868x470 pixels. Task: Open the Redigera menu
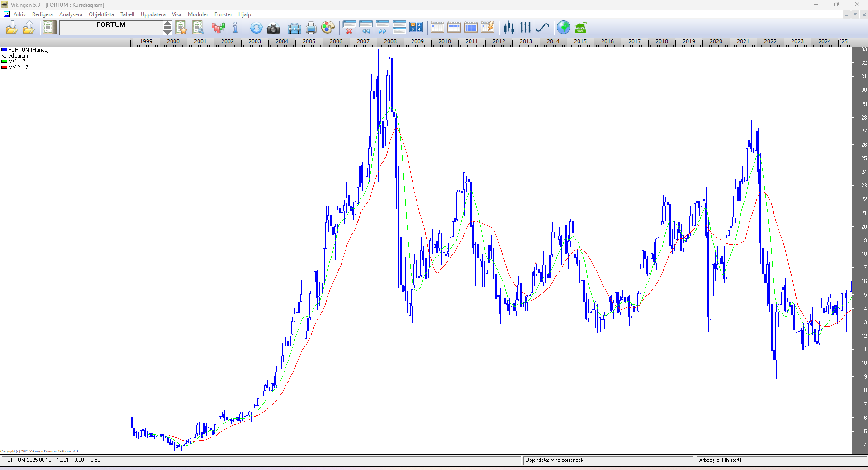[x=43, y=14]
